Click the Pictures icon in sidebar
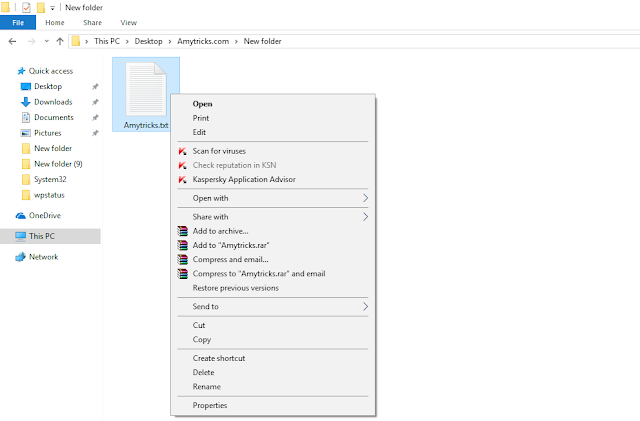640x421 pixels. click(26, 133)
